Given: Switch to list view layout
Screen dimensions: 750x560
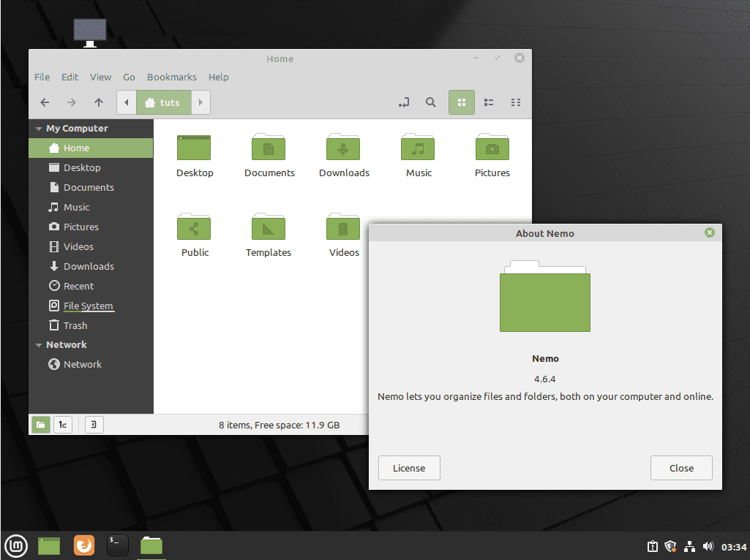Looking at the screenshot, I should coord(489,102).
